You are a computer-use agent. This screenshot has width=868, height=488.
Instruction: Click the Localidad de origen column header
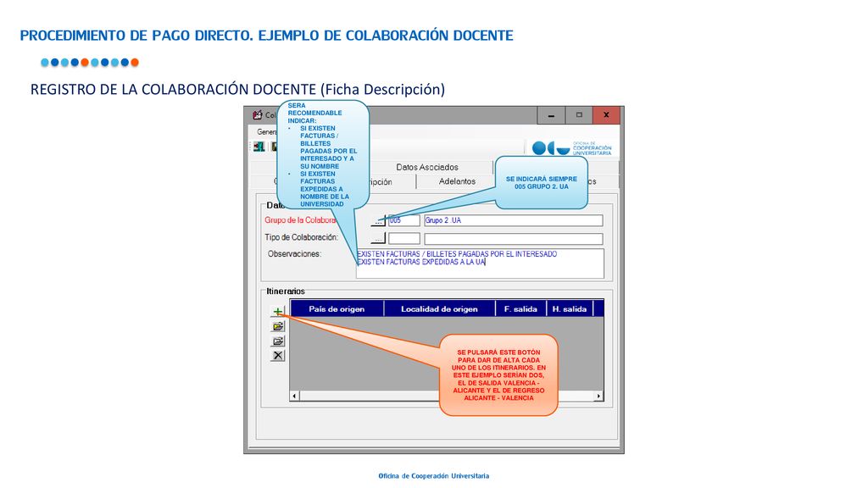[x=439, y=308]
